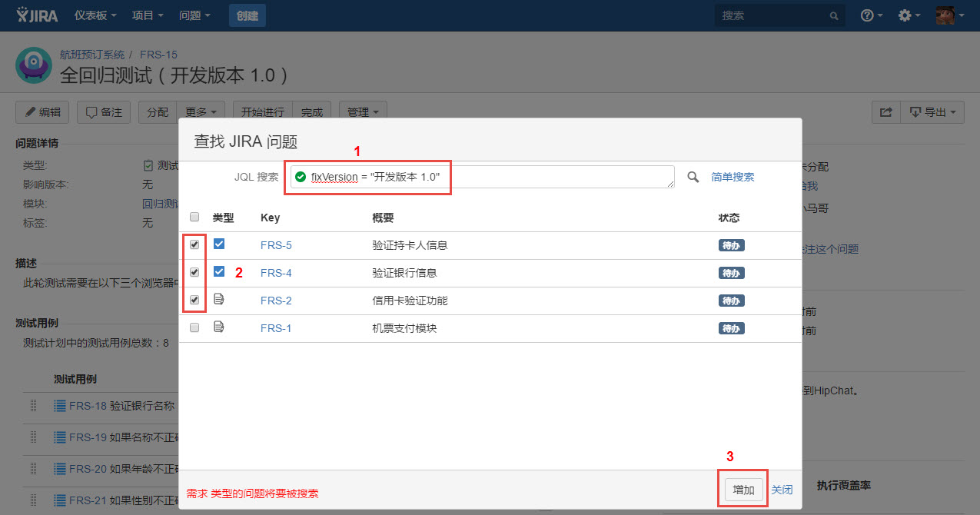Open the FRS-4 key link
The height and width of the screenshot is (515, 980).
click(x=276, y=273)
